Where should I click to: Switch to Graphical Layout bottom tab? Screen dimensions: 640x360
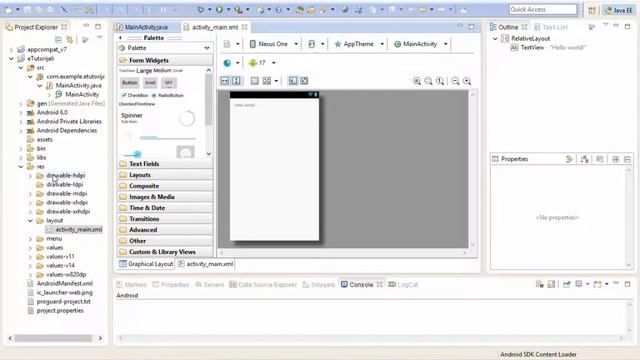146,264
